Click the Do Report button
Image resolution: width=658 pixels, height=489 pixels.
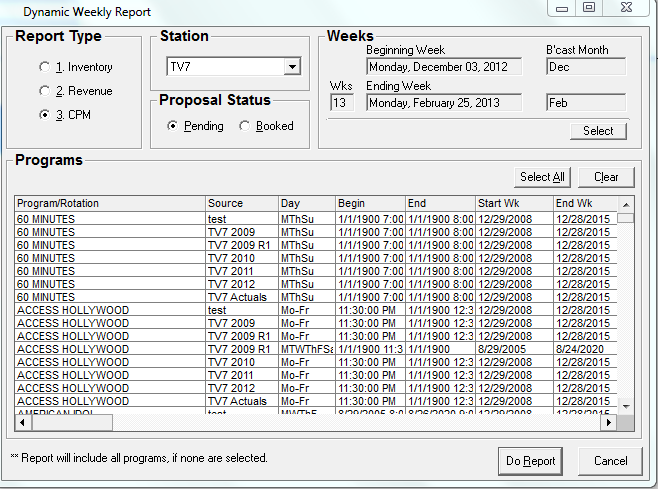click(x=530, y=461)
